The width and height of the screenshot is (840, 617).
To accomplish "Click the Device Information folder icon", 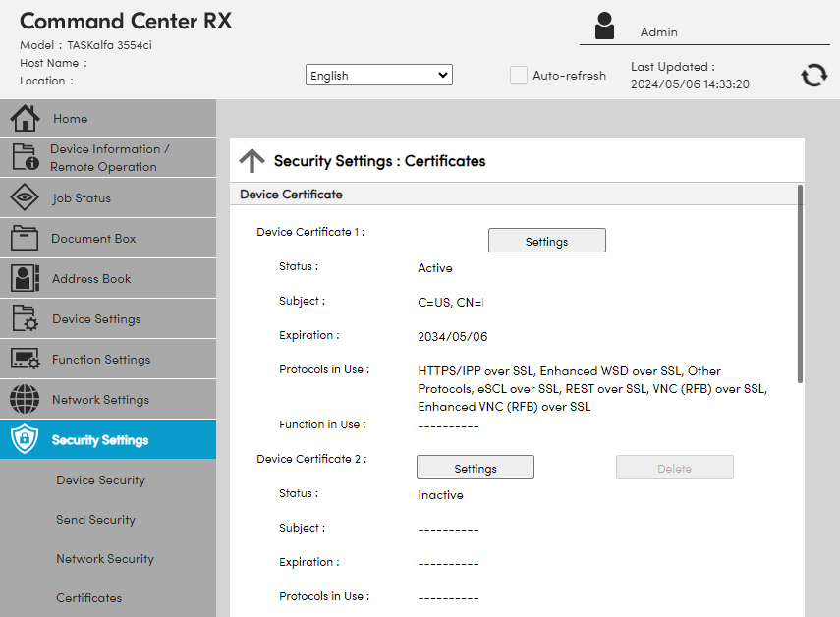I will pyautogui.click(x=26, y=157).
